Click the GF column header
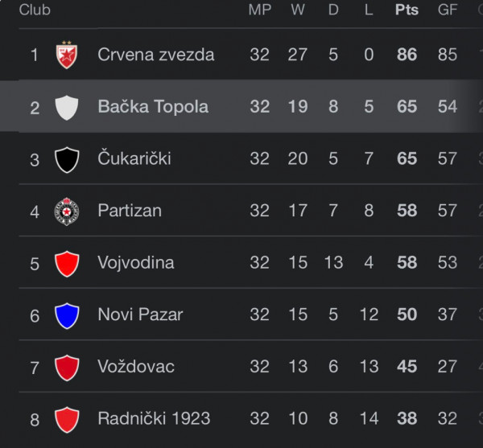 tap(448, 10)
